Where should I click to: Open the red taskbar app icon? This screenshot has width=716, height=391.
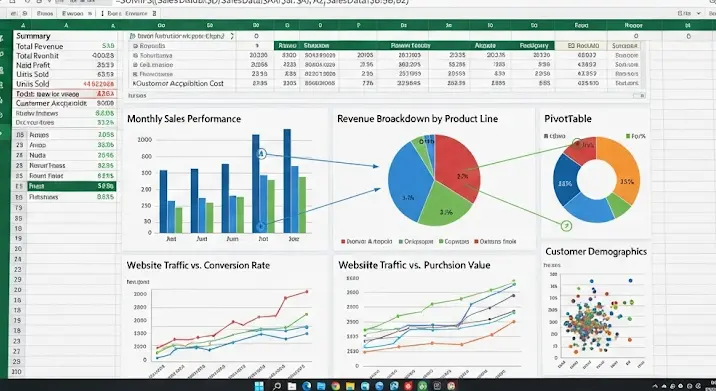coord(408,386)
